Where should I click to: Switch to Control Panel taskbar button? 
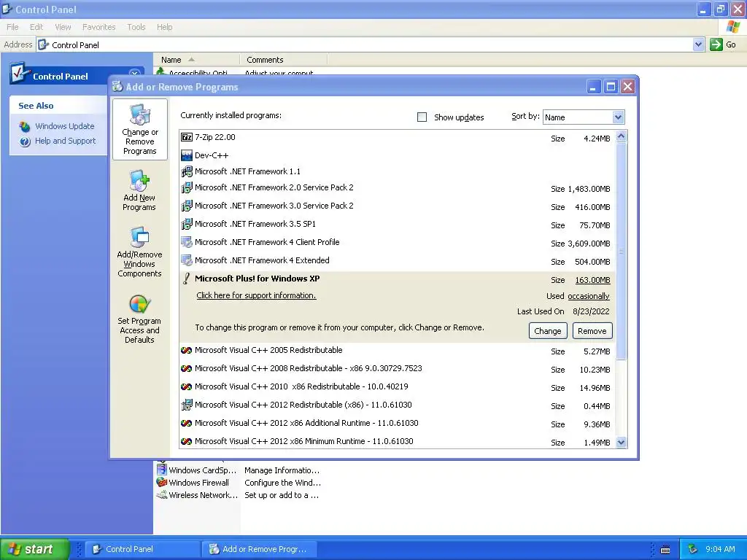[142, 549]
